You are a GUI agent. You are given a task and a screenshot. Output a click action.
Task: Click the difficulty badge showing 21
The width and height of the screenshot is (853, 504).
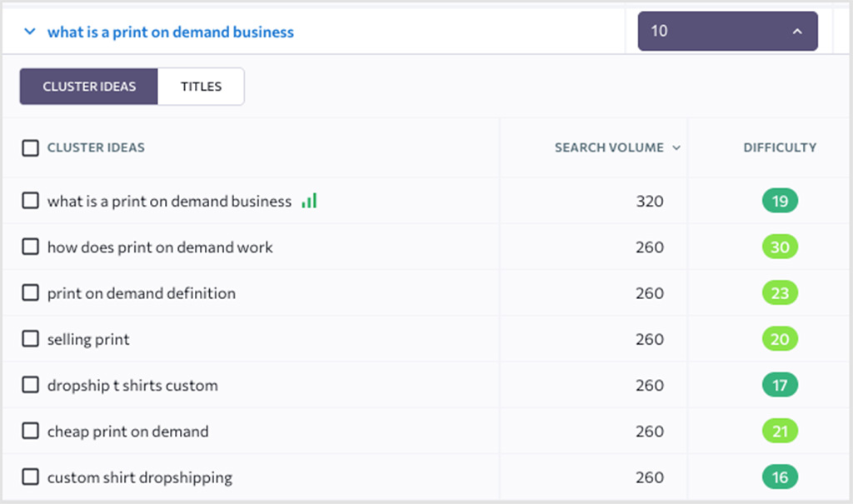pyautogui.click(x=780, y=431)
